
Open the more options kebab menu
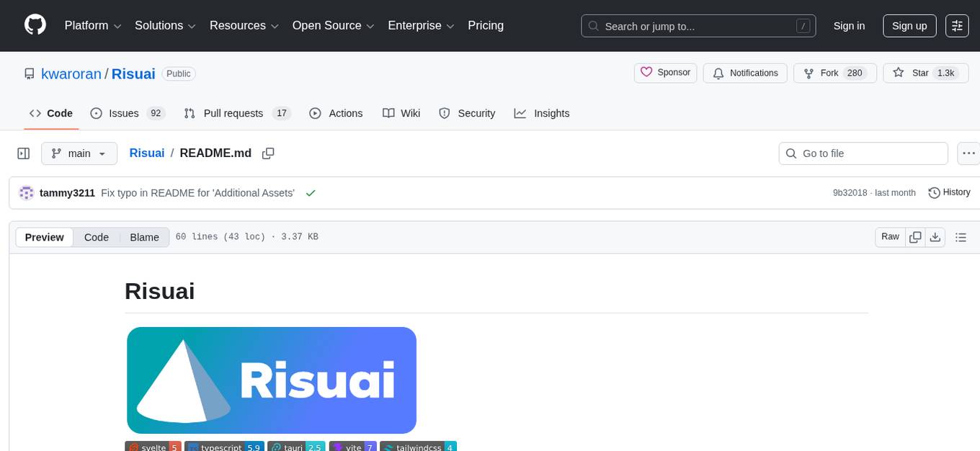click(968, 153)
